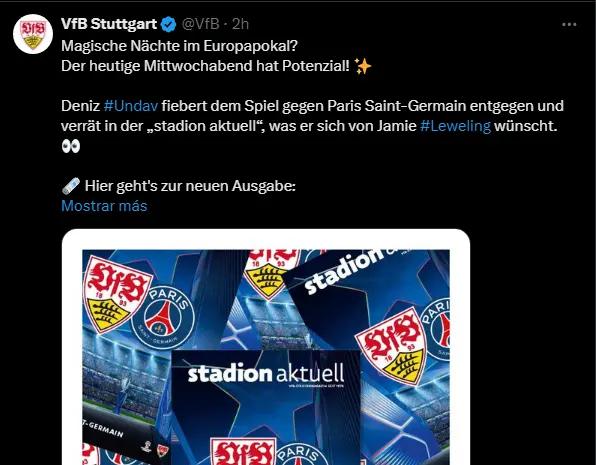Click the PARIS Saint-Germain logo at the image's left
This screenshot has width=596, height=465.
coord(163,317)
